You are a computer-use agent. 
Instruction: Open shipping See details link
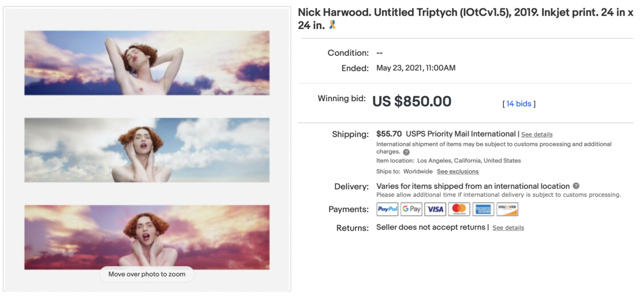[x=537, y=135]
